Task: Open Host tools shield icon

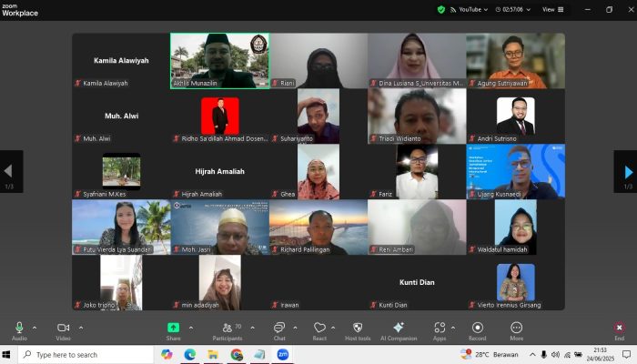Action: pos(358,328)
